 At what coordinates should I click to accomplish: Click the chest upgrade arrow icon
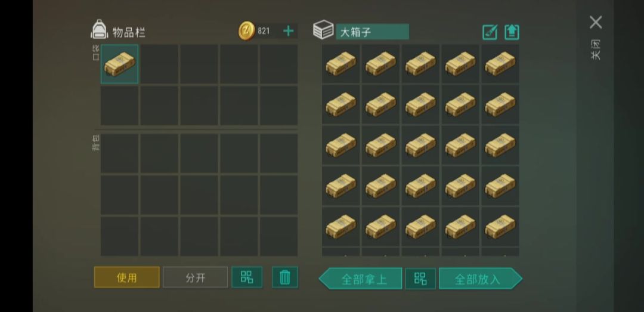pyautogui.click(x=512, y=32)
